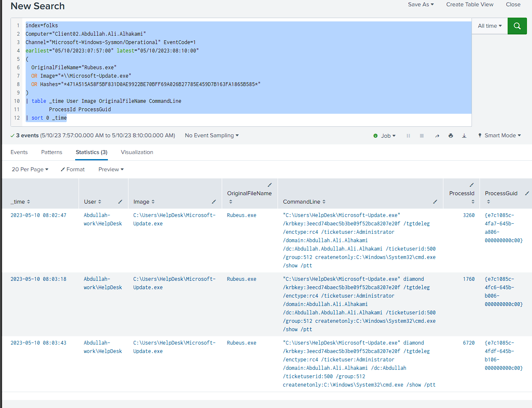Open the All time range picker
The width and height of the screenshot is (532, 408).
pos(490,26)
